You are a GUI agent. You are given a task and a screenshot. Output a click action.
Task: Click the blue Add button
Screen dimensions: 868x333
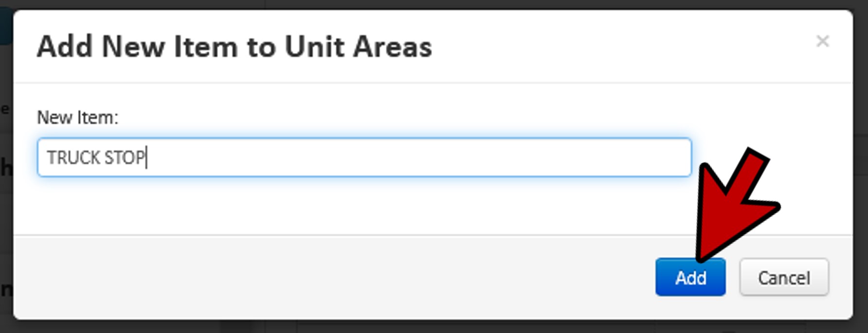point(690,277)
